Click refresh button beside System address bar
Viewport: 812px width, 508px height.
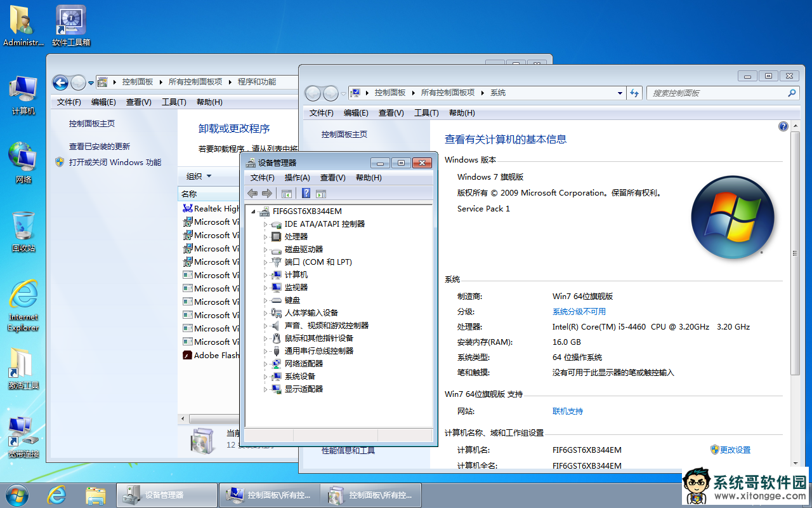coord(634,93)
